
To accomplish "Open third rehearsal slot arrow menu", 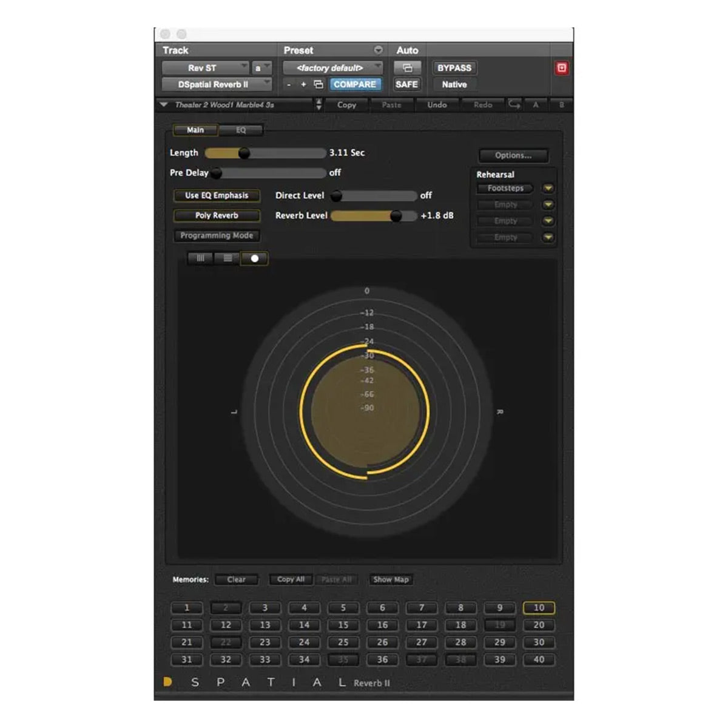I will [x=548, y=221].
